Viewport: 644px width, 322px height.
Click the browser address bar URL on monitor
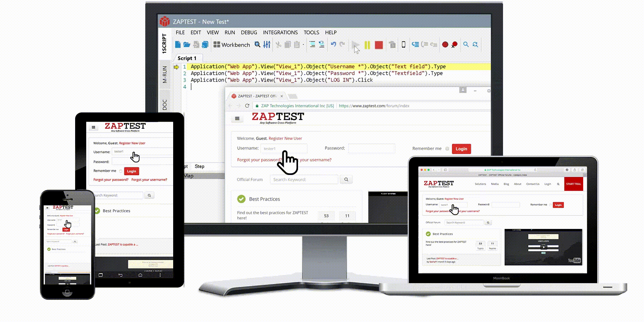[x=374, y=106]
